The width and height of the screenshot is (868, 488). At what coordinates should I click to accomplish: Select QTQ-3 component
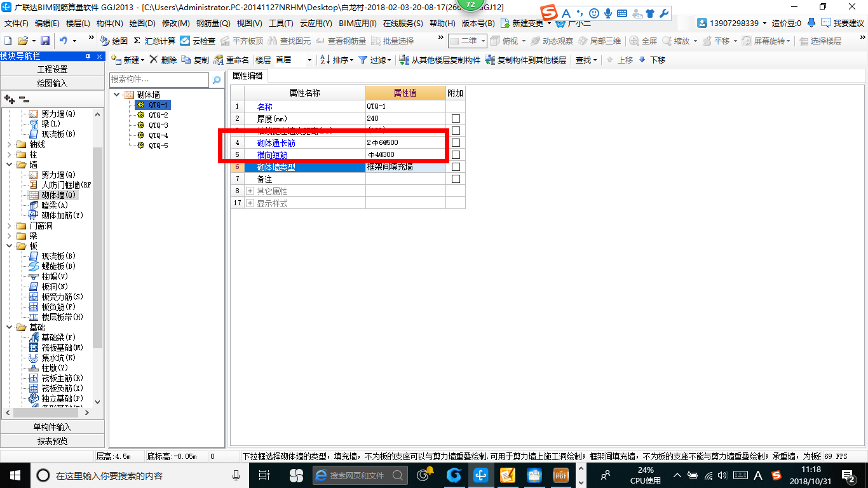click(x=158, y=125)
